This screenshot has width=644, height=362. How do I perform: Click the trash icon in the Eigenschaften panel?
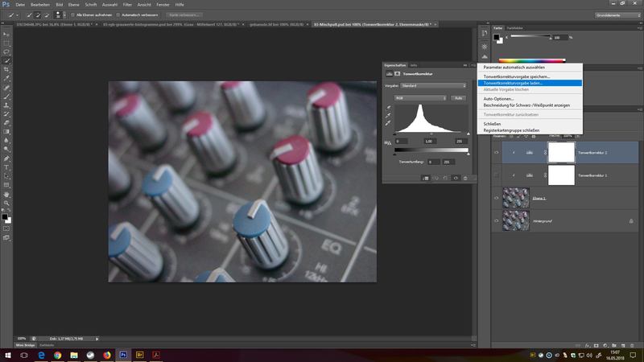[x=466, y=178]
